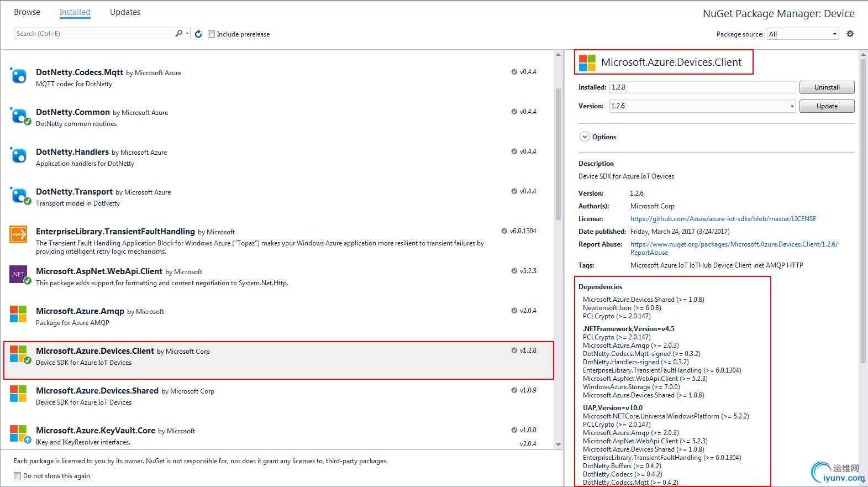This screenshot has height=487, width=868.
Task: Click Newtonsoft.Json (>= 6.0.8) dependency
Action: pos(622,308)
